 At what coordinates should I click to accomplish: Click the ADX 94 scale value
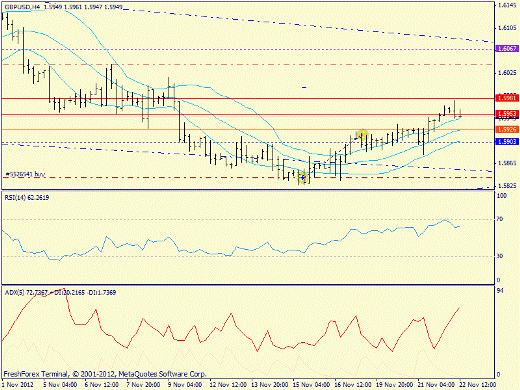coord(500,291)
